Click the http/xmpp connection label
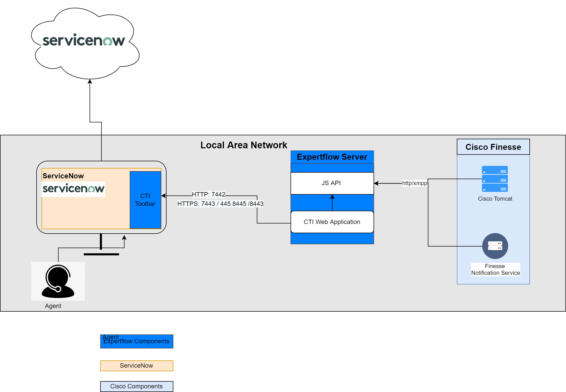566x392 pixels. coord(415,183)
